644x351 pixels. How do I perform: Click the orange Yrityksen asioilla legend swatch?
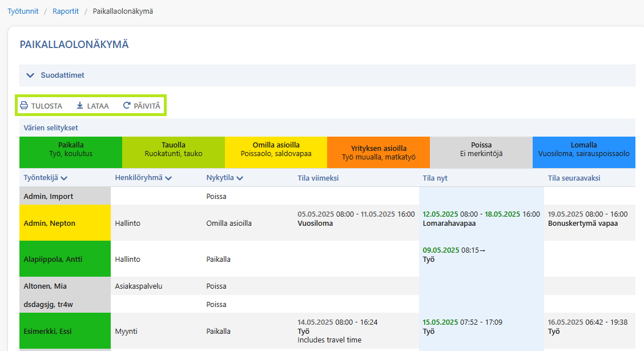click(379, 153)
